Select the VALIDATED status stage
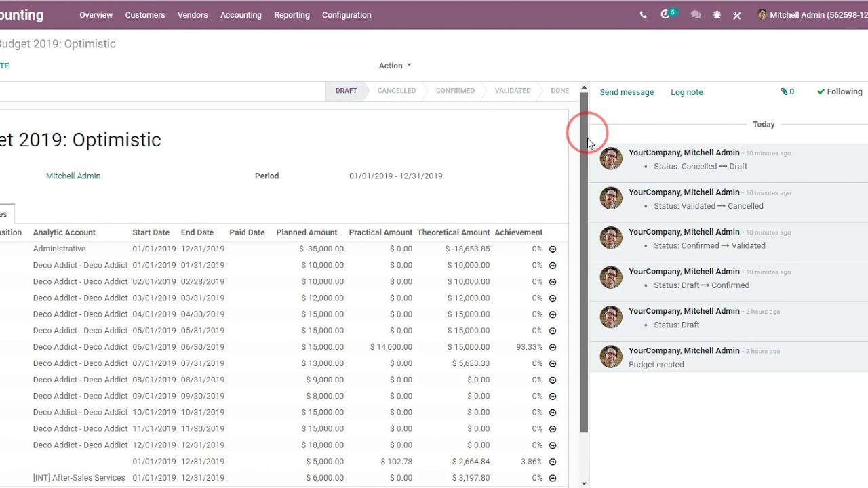Image resolution: width=868 pixels, height=488 pixels. point(513,91)
